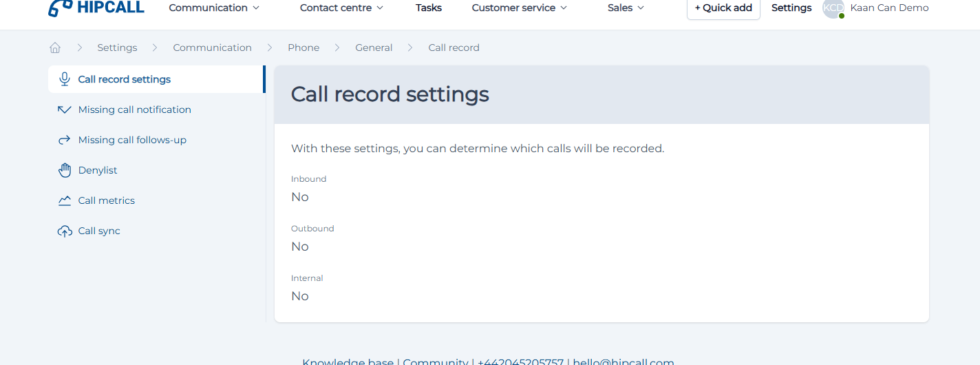Click the 'With these settings' description text
This screenshot has height=365, width=980.
pos(478,149)
